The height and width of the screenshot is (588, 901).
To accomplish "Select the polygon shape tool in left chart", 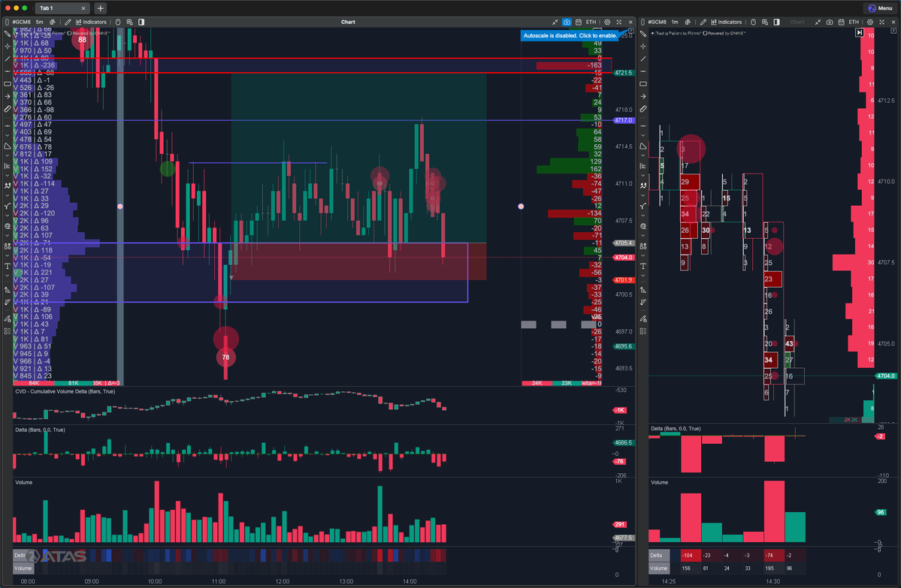I will [7, 146].
